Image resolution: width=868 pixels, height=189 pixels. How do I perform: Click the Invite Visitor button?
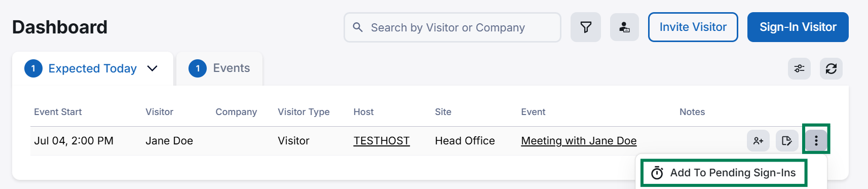pyautogui.click(x=693, y=27)
